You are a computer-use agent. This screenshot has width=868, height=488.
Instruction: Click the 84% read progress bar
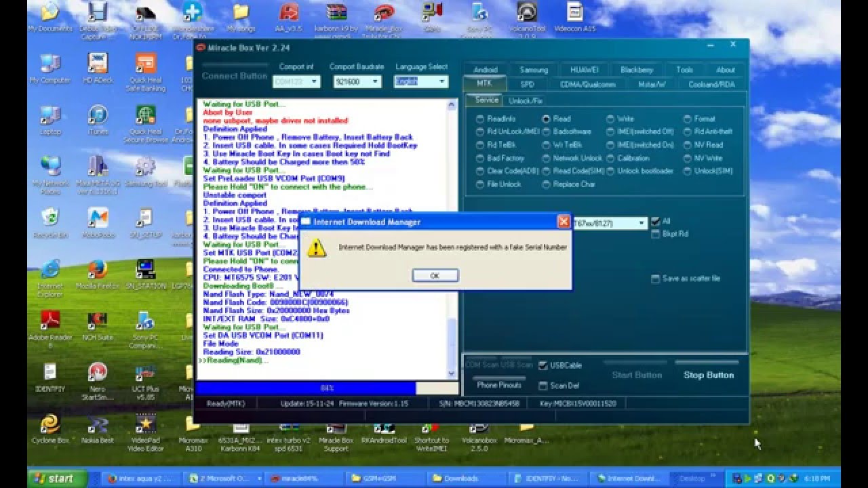point(327,388)
